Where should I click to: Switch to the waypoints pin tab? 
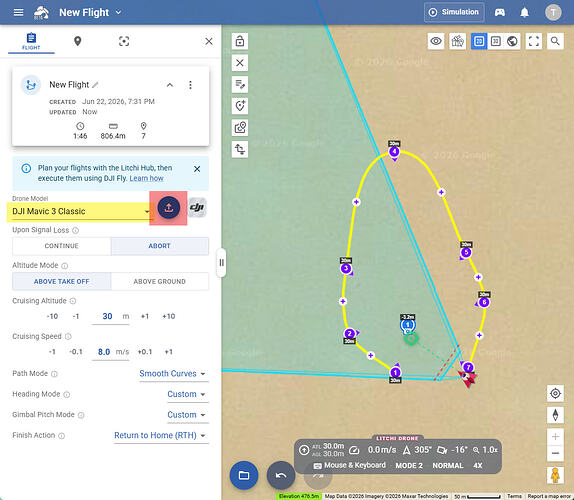pos(77,41)
